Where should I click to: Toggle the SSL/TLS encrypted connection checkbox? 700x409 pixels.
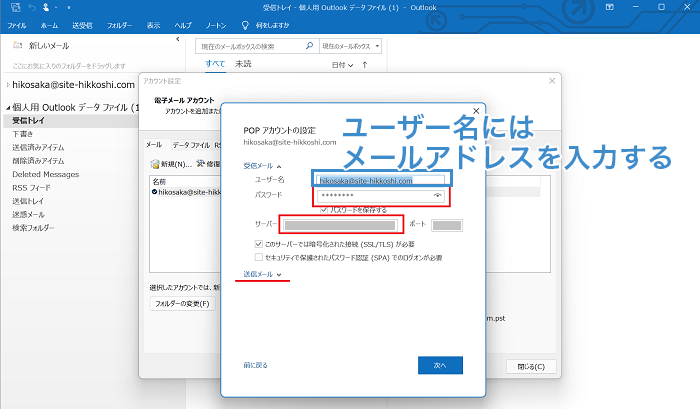[x=258, y=244]
